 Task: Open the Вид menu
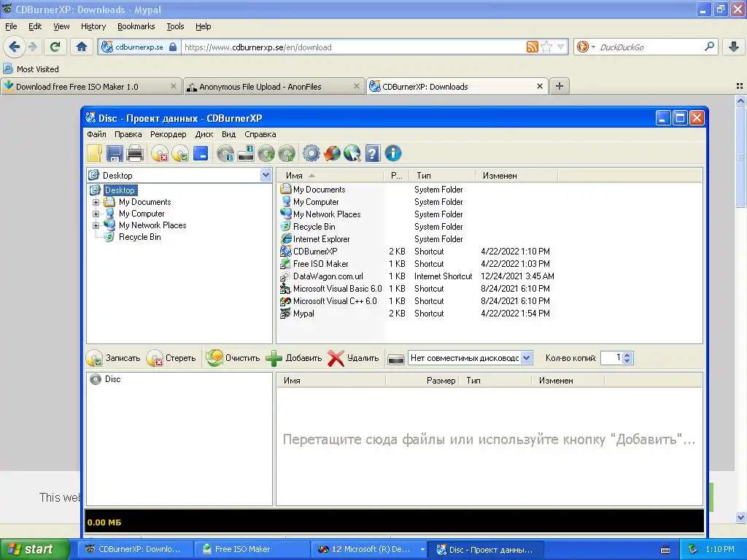(228, 134)
